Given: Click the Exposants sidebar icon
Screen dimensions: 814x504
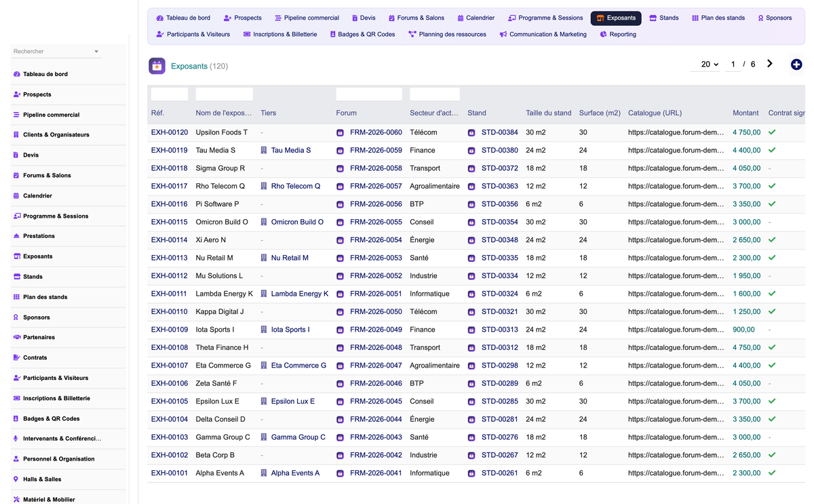Looking at the screenshot, I should [16, 256].
